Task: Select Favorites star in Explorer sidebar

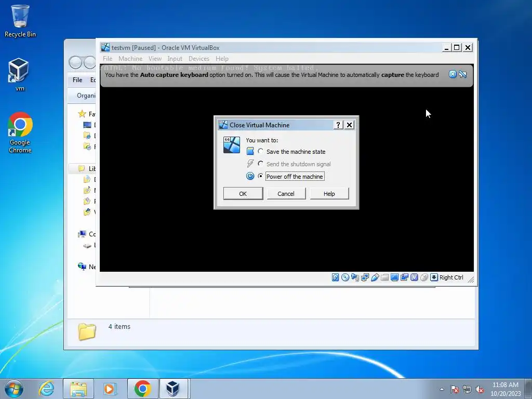Action: pos(82,114)
